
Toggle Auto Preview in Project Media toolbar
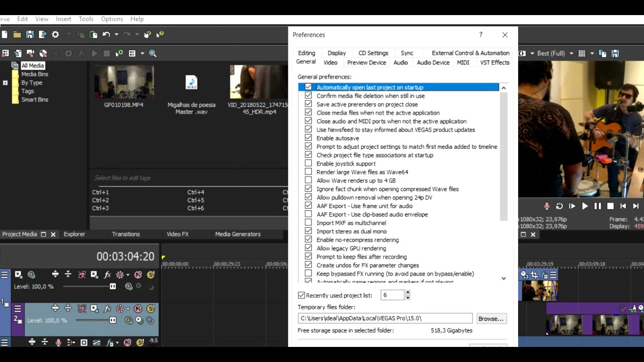(119, 53)
